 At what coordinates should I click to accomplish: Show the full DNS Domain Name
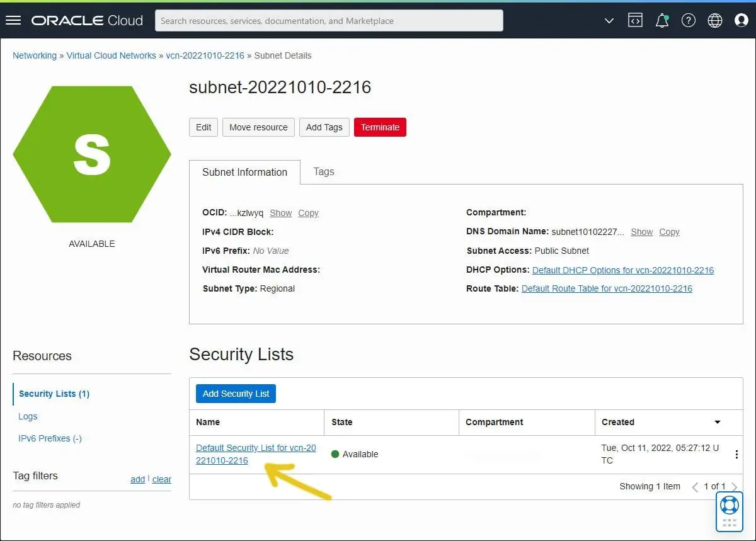pyautogui.click(x=642, y=232)
